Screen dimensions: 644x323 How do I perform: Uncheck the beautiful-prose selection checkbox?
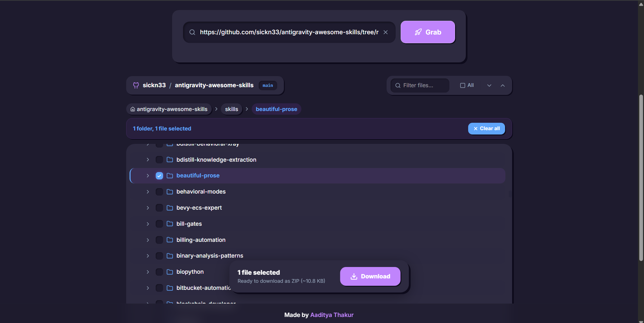pos(159,175)
